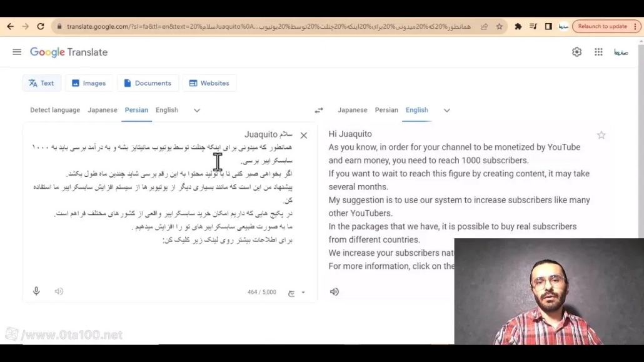Expand the source language list chevron
The image size is (644, 362).
(x=197, y=110)
